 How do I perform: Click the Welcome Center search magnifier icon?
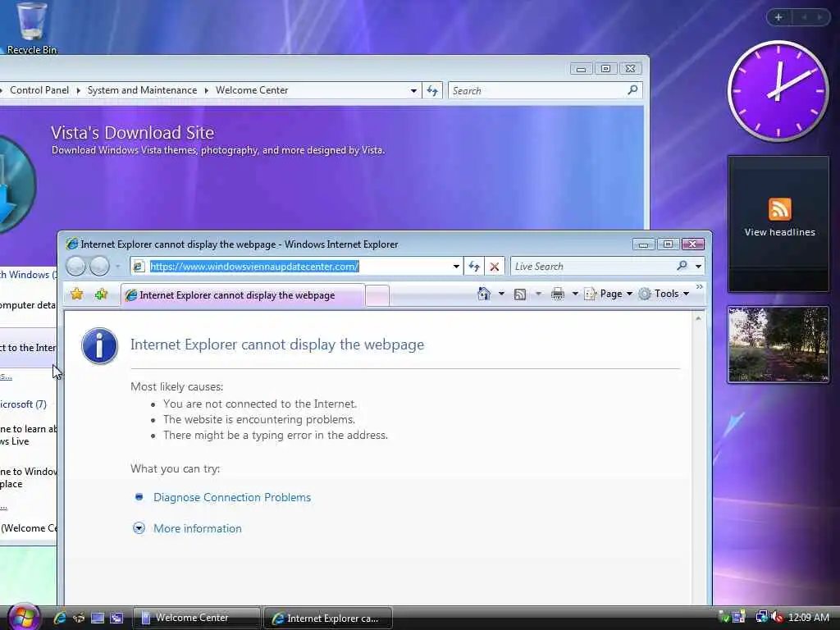coord(632,90)
